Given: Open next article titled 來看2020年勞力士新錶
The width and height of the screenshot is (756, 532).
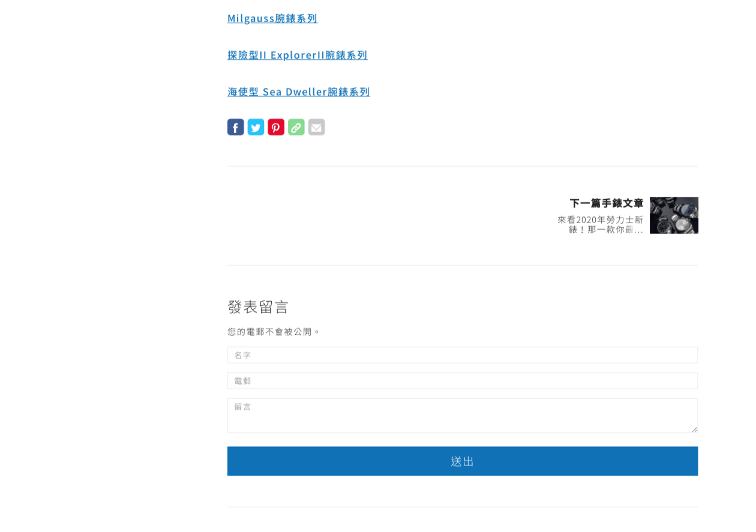Looking at the screenshot, I should click(x=601, y=224).
